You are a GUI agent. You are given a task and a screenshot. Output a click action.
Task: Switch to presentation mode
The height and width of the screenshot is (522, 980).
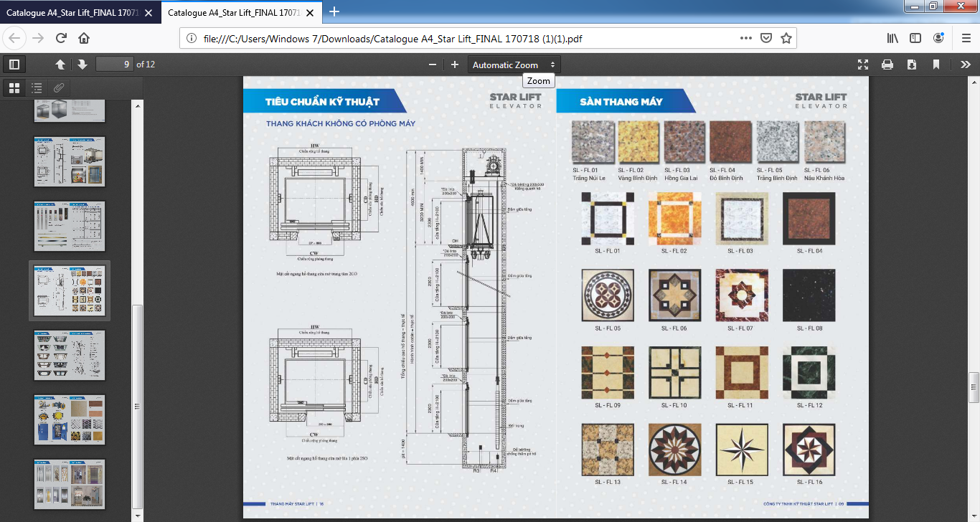coord(863,65)
